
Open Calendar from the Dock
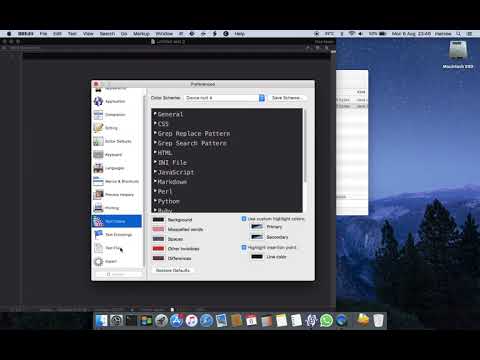pos(251,321)
